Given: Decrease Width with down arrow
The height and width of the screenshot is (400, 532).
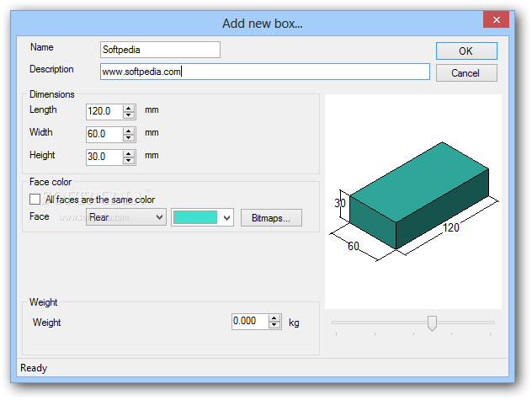Looking at the screenshot, I should pyautogui.click(x=129, y=137).
